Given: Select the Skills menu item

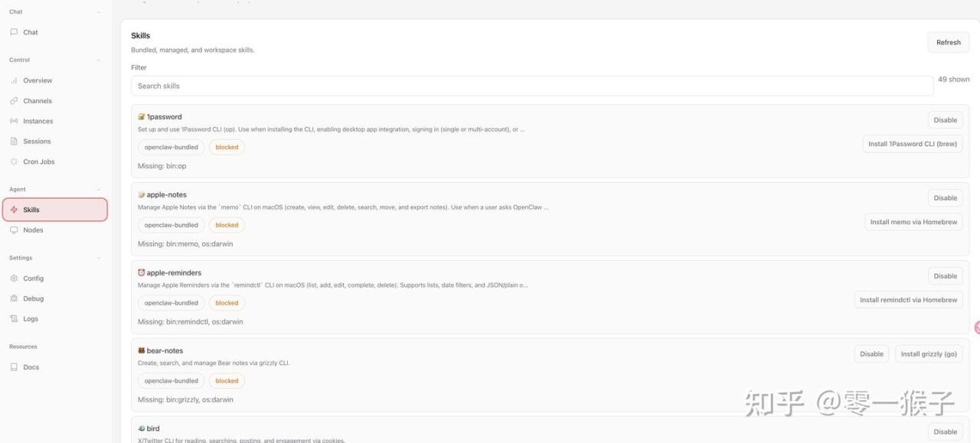Looking at the screenshot, I should [x=54, y=210].
